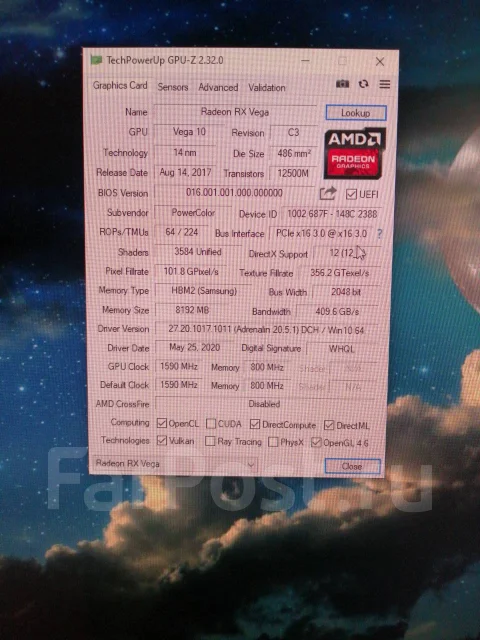
Task: Click the BIOS export share icon
Action: [x=328, y=193]
